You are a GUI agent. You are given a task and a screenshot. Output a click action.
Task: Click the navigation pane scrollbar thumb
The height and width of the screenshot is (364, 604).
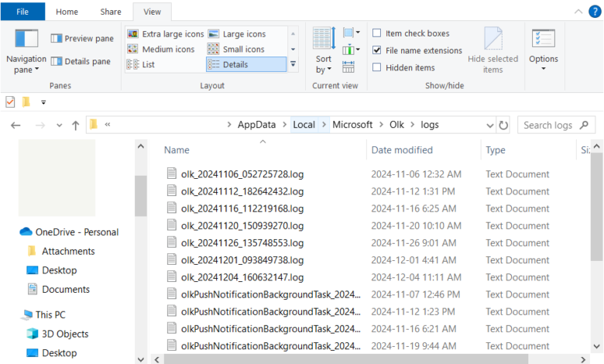coord(141,196)
